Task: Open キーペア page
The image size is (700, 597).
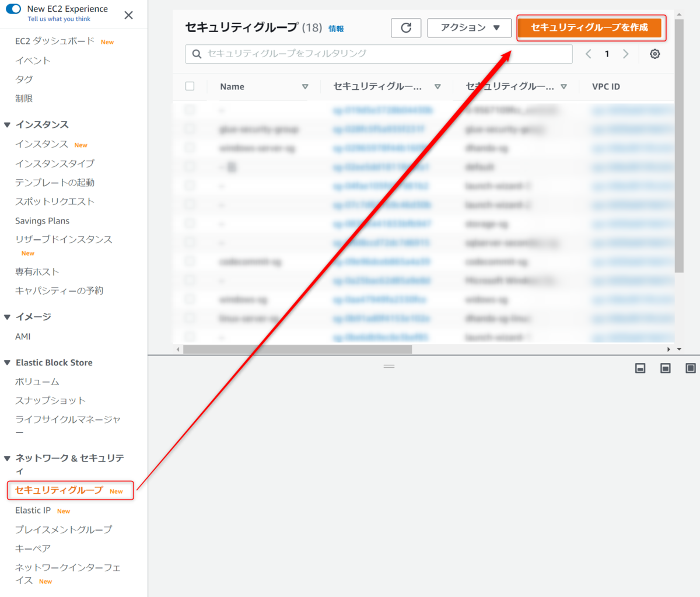Action: click(33, 549)
